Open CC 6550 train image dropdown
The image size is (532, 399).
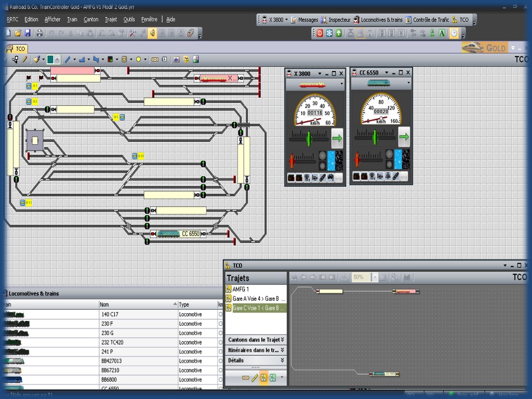click(x=408, y=82)
